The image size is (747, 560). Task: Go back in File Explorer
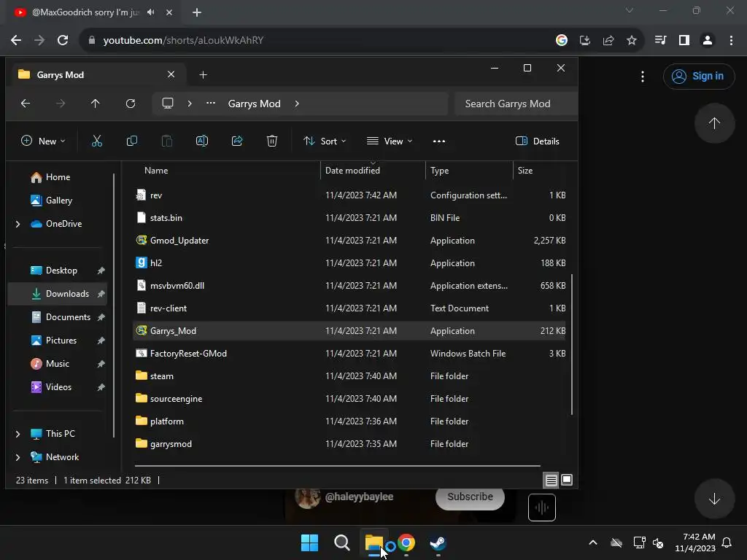[x=26, y=104]
